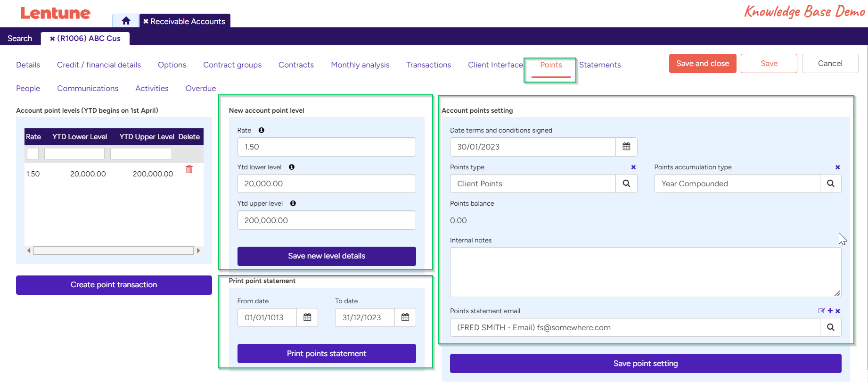Open the Details tab

pyautogui.click(x=28, y=65)
